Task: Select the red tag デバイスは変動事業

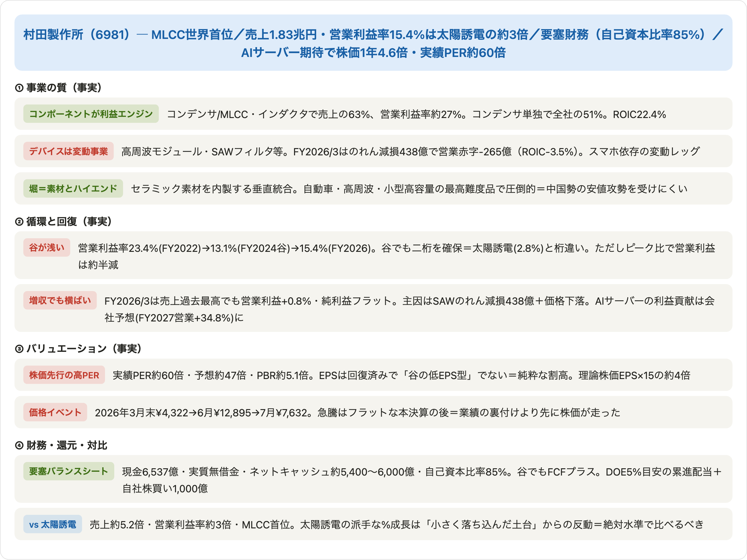Action: point(68,151)
